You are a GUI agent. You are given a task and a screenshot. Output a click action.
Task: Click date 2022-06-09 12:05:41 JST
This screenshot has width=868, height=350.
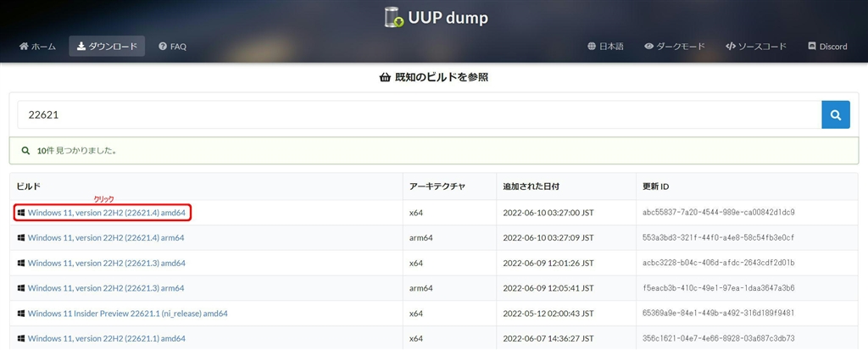point(548,288)
